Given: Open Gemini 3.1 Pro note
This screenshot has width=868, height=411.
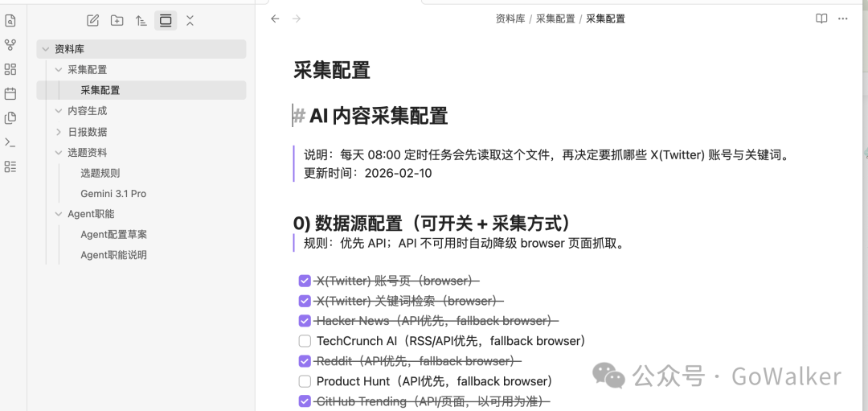Looking at the screenshot, I should click(113, 194).
